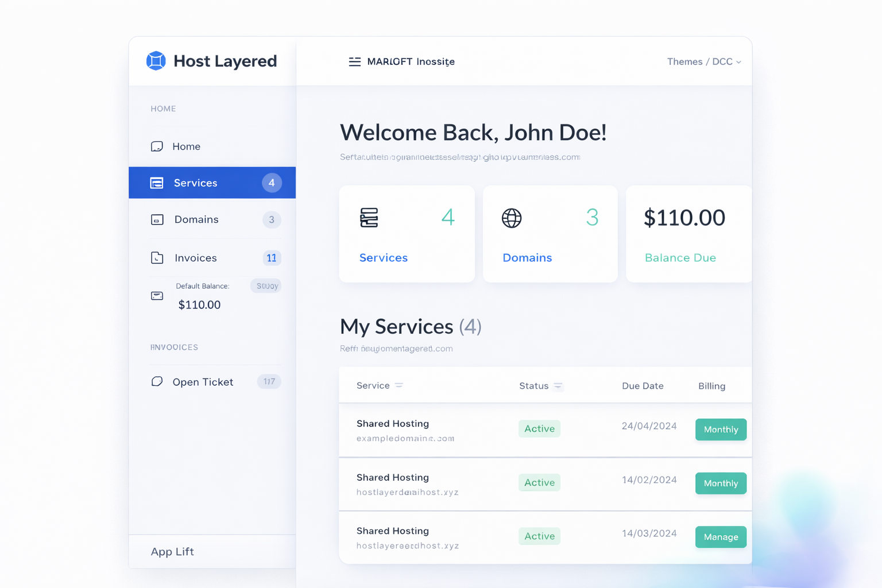Viewport: 882px width, 588px height.
Task: Click the sidebar $110.00 default balance
Action: tap(199, 305)
